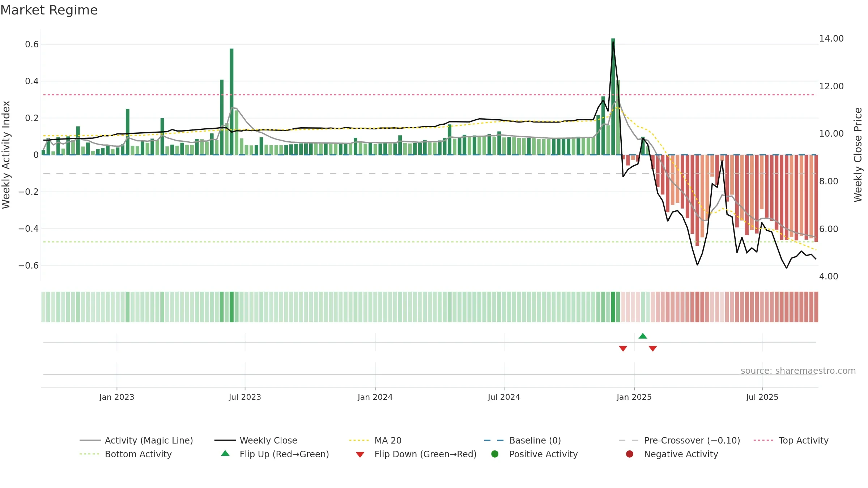The width and height of the screenshot is (868, 488).
Task: Click the 10.00 price axis tick
Action: pos(831,134)
